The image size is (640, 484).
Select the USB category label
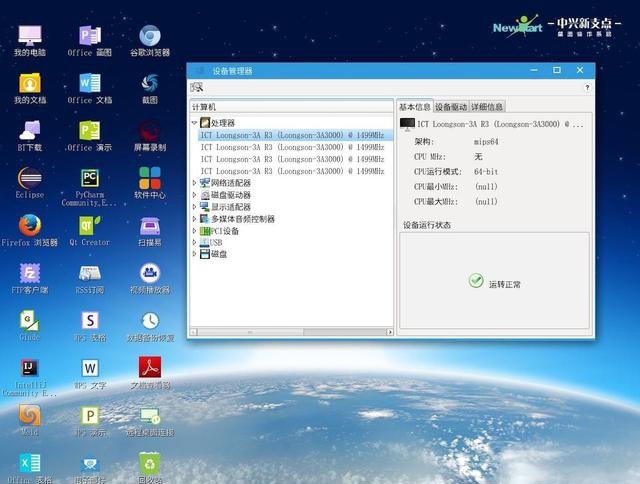click(x=216, y=242)
